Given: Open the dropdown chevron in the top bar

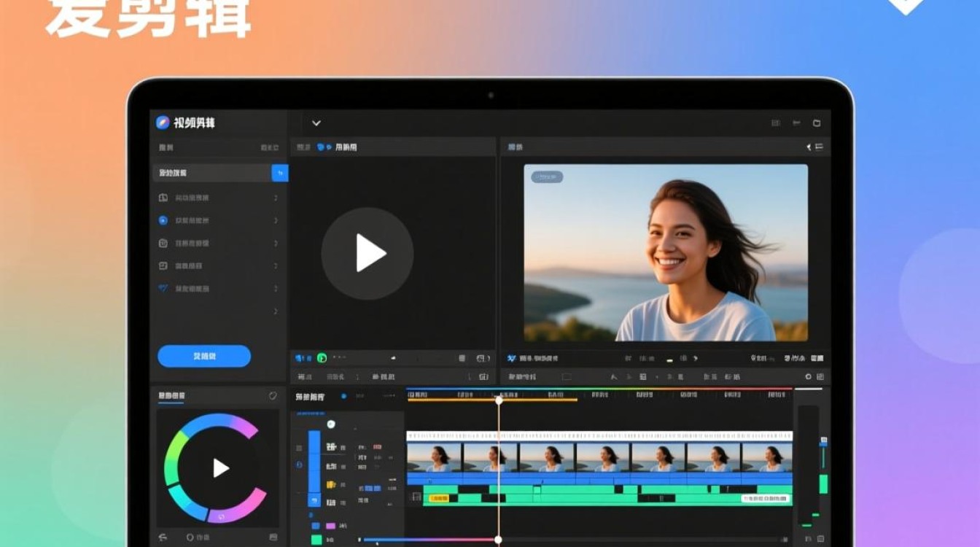Looking at the screenshot, I should pyautogui.click(x=316, y=123).
